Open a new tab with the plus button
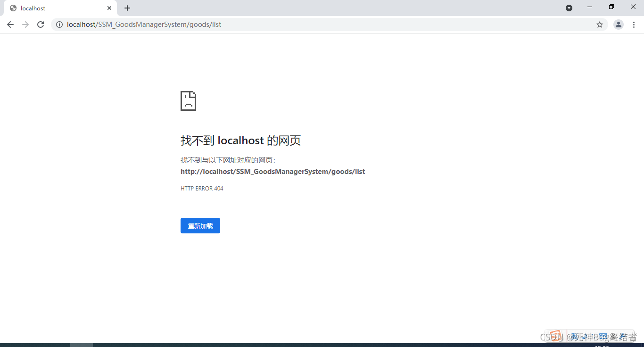The height and width of the screenshot is (347, 644). (x=127, y=8)
